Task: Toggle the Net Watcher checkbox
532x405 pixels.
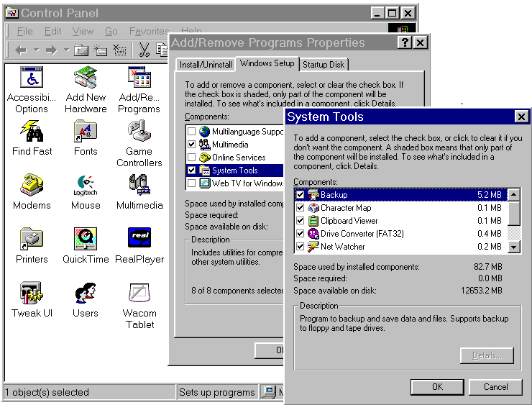Action: click(x=300, y=247)
